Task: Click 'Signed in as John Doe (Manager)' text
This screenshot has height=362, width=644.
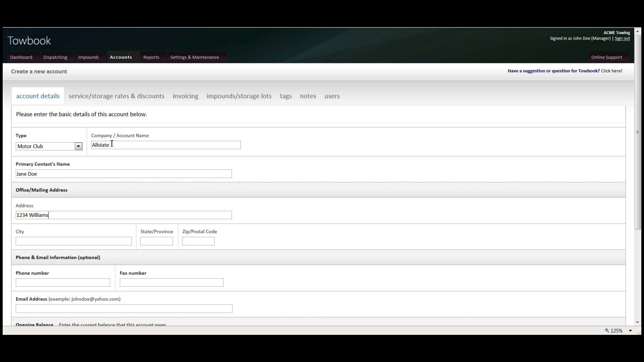Action: pyautogui.click(x=580, y=39)
